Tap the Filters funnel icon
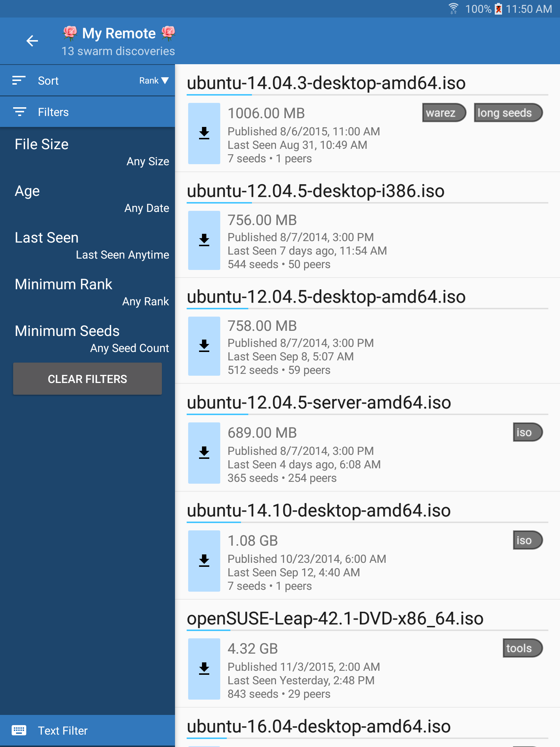Image resolution: width=560 pixels, height=747 pixels. 20,112
